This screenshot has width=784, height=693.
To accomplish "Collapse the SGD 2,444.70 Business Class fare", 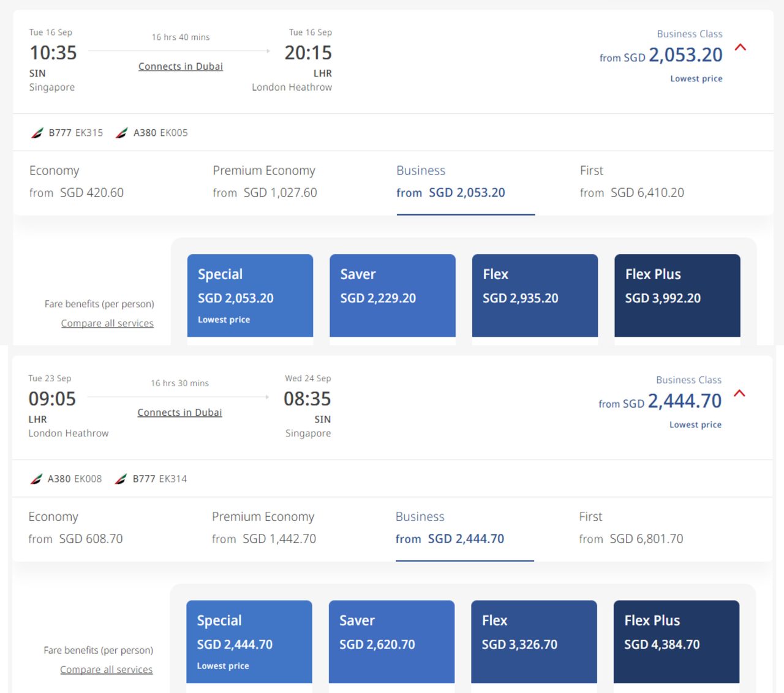I will 739,394.
